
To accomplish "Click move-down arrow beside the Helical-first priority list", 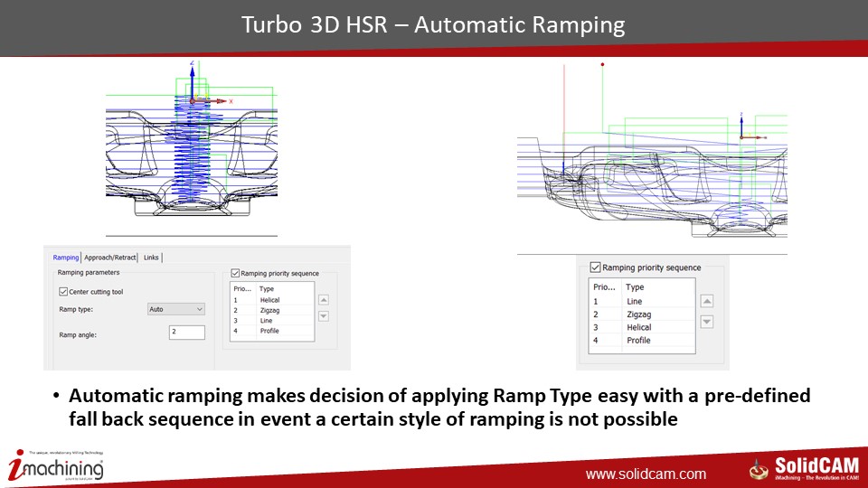I will [324, 316].
